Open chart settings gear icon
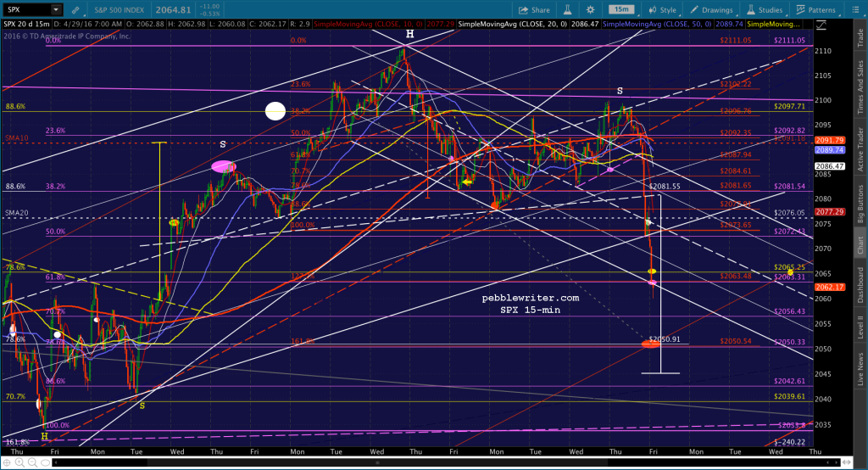 [591, 10]
